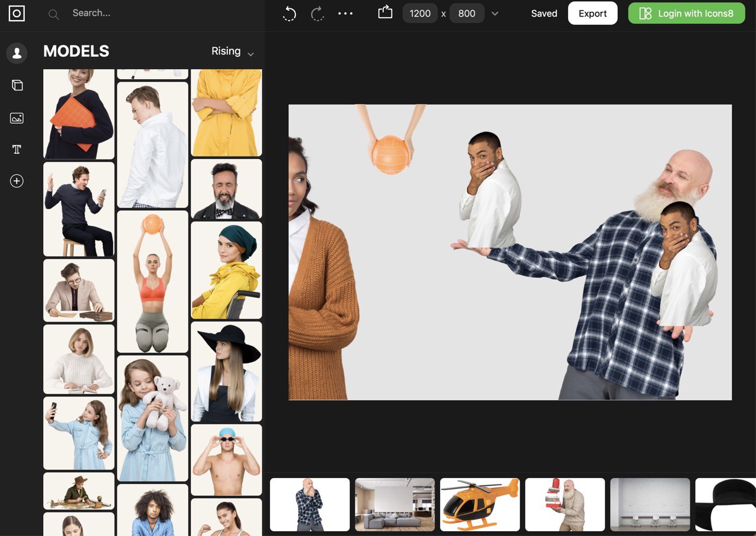Screen dimensions: 756x536
Task: Redo the last action
Action: click(318, 14)
